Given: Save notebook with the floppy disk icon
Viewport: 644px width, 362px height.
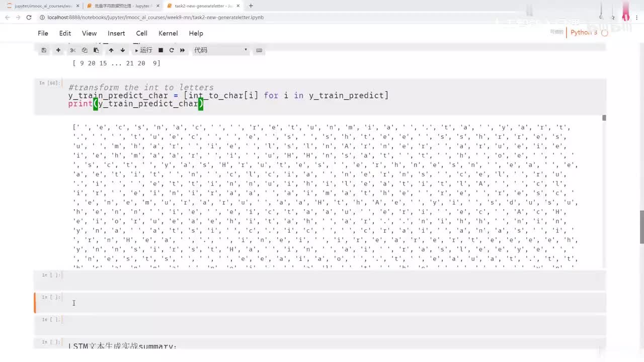Looking at the screenshot, I should pos(44,50).
